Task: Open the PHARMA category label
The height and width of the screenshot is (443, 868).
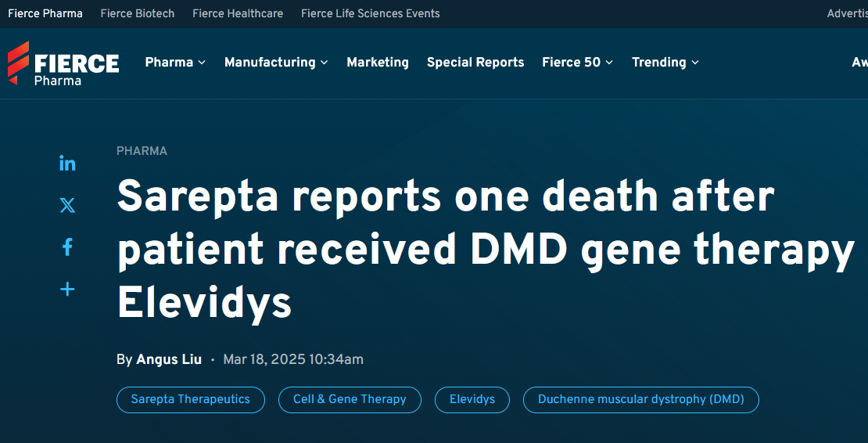Action: [142, 151]
